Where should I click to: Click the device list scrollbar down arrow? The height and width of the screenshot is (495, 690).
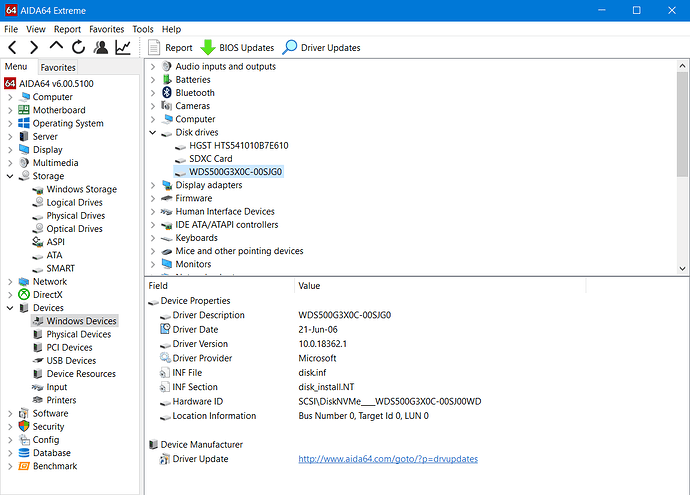pyautogui.click(x=682, y=268)
